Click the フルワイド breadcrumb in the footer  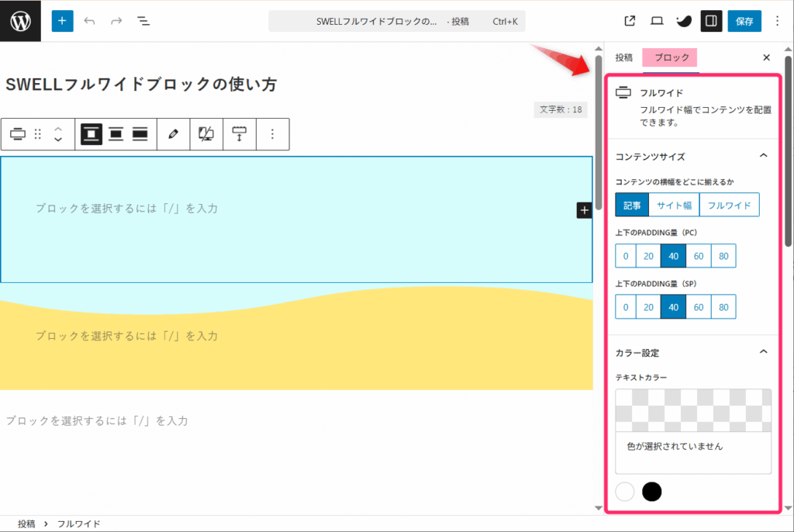(78, 524)
